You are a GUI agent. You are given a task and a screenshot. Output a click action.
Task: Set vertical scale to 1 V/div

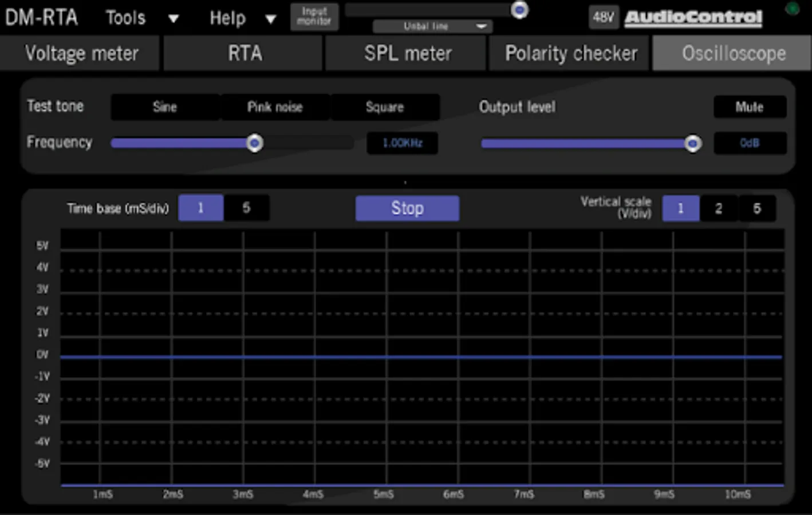(681, 208)
